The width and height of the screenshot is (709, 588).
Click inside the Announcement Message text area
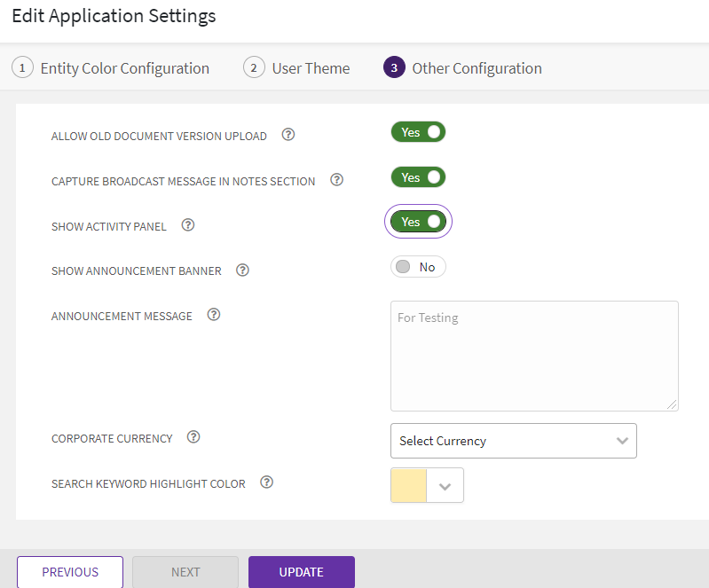(534, 356)
